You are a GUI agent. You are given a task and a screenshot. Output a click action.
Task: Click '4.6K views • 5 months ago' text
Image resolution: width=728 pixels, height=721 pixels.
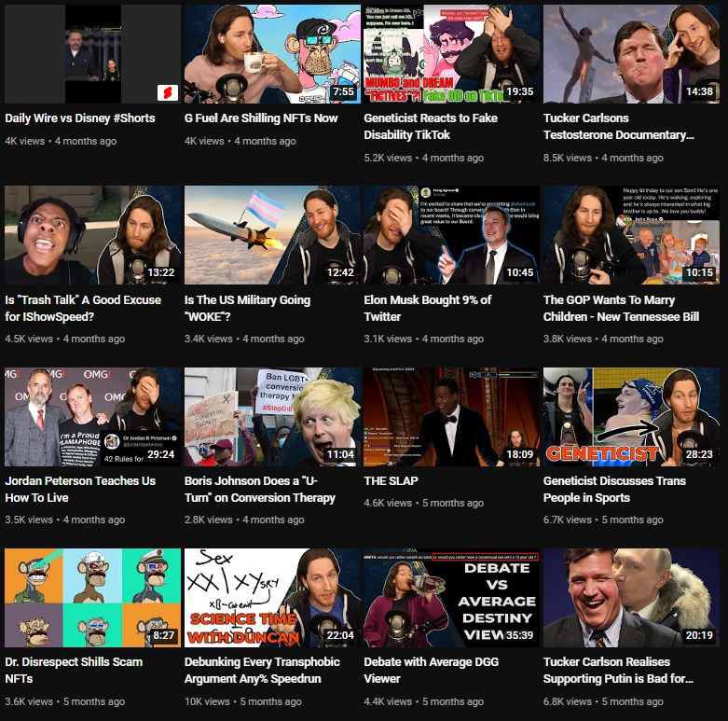tap(424, 503)
